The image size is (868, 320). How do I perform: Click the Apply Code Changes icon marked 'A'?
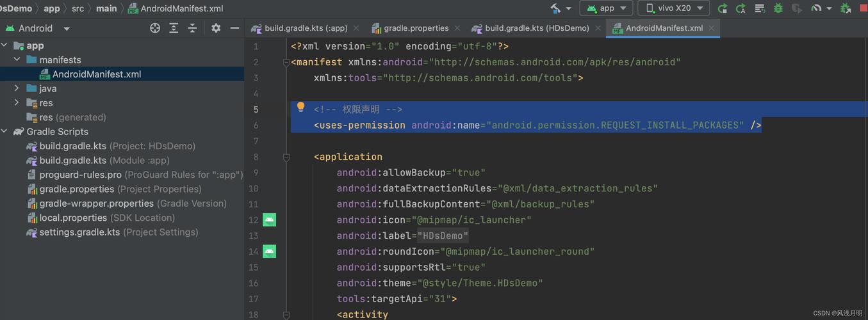click(741, 8)
